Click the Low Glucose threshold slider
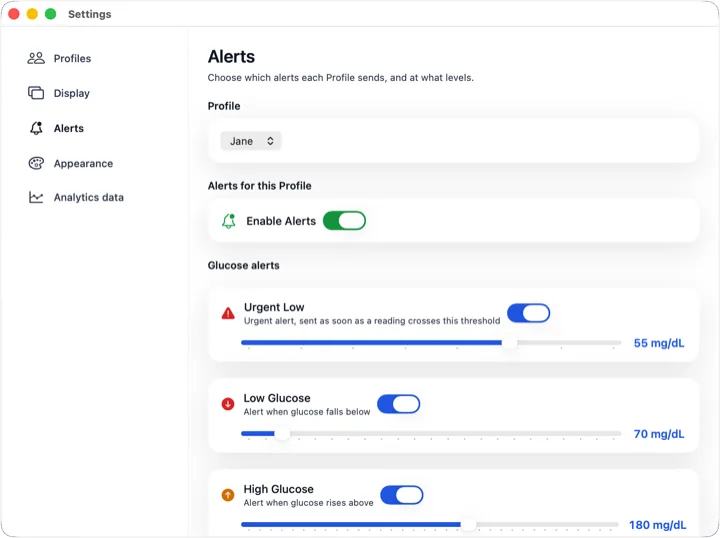 tap(431, 434)
